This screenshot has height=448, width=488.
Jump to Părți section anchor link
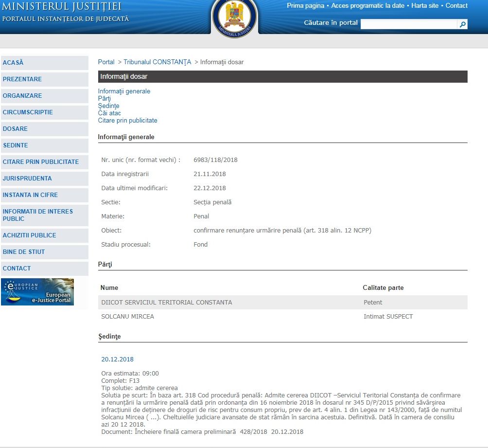[105, 99]
